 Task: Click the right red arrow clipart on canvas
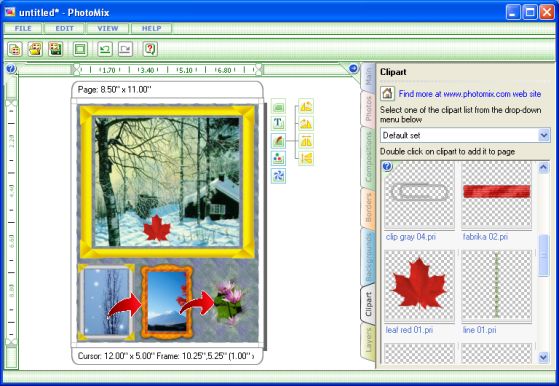coord(197,303)
